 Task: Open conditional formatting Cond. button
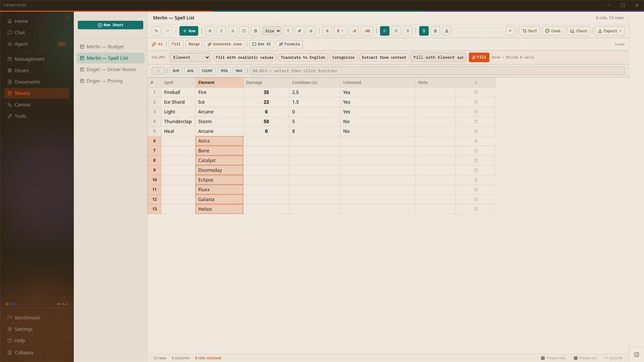click(553, 31)
